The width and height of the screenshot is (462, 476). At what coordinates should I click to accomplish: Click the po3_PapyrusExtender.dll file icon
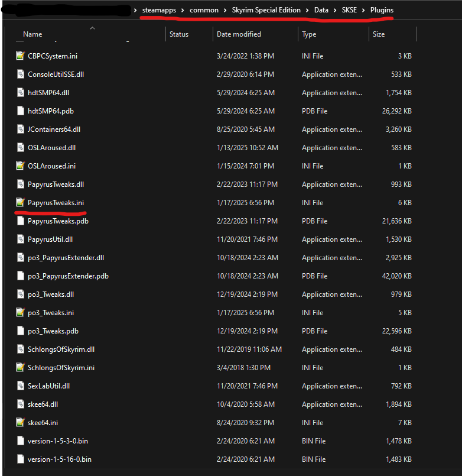[20, 257]
